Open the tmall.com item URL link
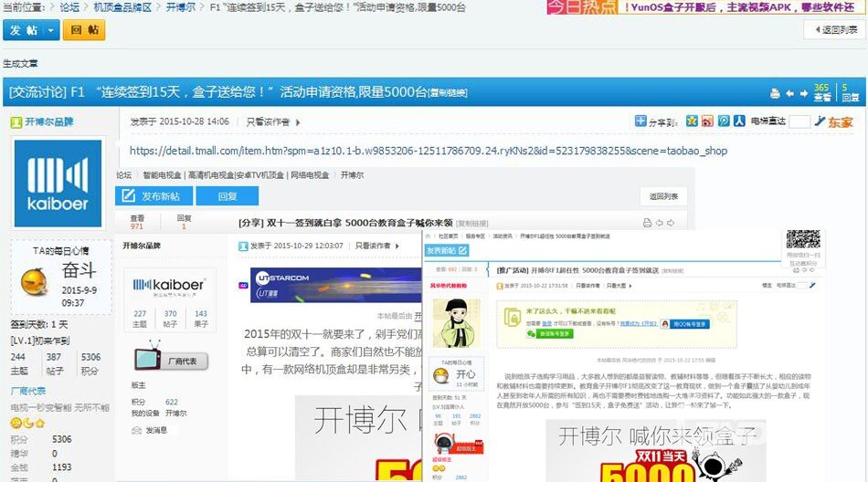This screenshot has width=868, height=482. click(429, 151)
